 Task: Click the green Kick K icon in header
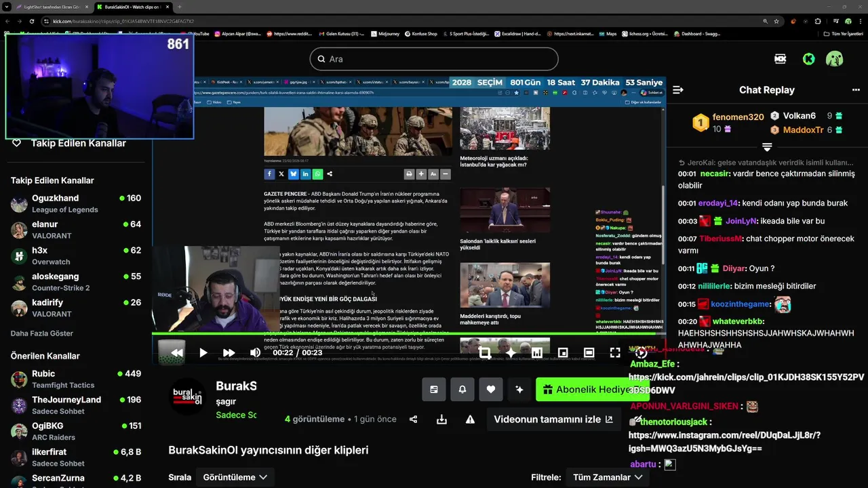[808, 59]
